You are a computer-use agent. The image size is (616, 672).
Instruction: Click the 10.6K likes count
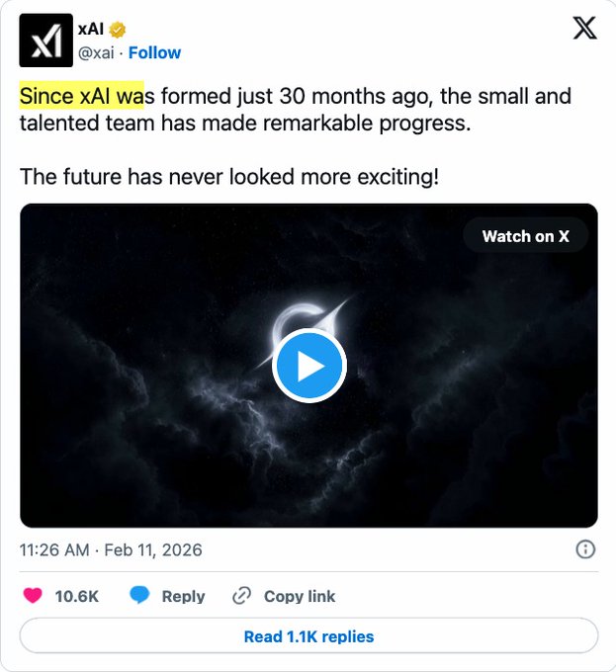click(76, 596)
